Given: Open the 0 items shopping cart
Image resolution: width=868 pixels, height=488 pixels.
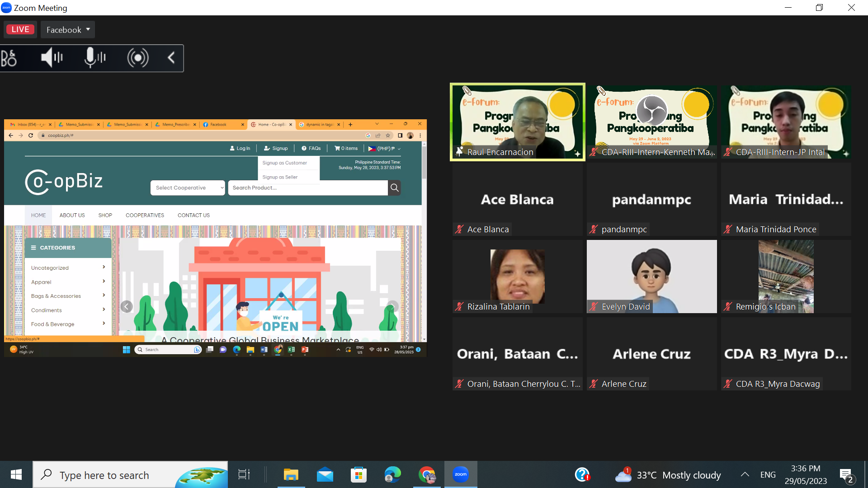Looking at the screenshot, I should click(x=346, y=148).
